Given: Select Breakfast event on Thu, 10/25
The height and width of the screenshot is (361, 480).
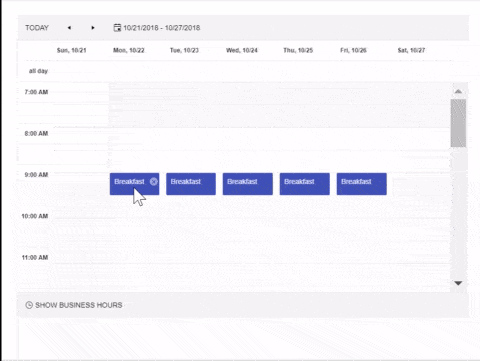Looking at the screenshot, I should [x=305, y=184].
